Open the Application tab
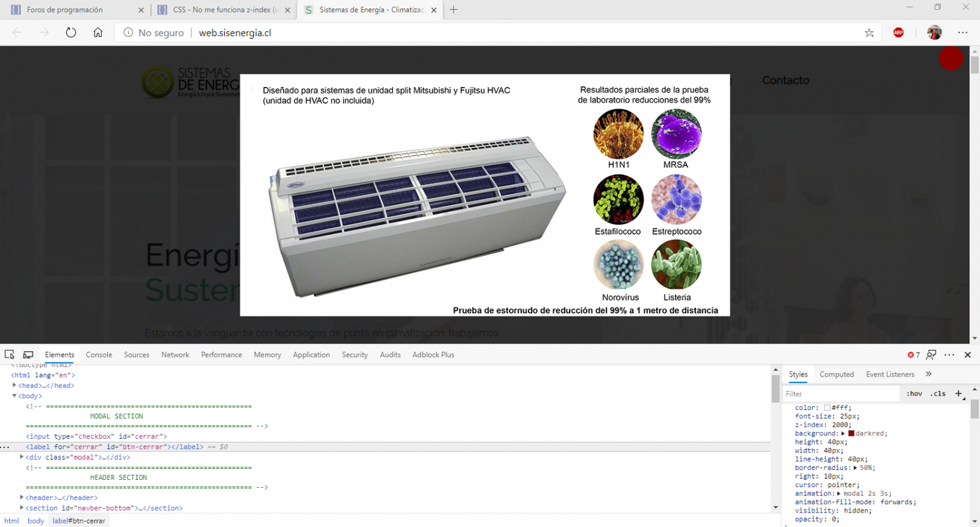 tap(311, 354)
